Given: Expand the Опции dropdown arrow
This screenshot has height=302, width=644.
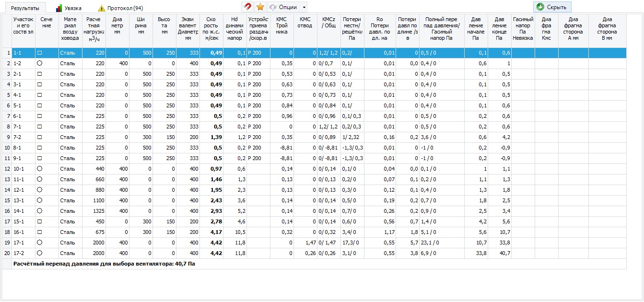Looking at the screenshot, I should coord(304,8).
